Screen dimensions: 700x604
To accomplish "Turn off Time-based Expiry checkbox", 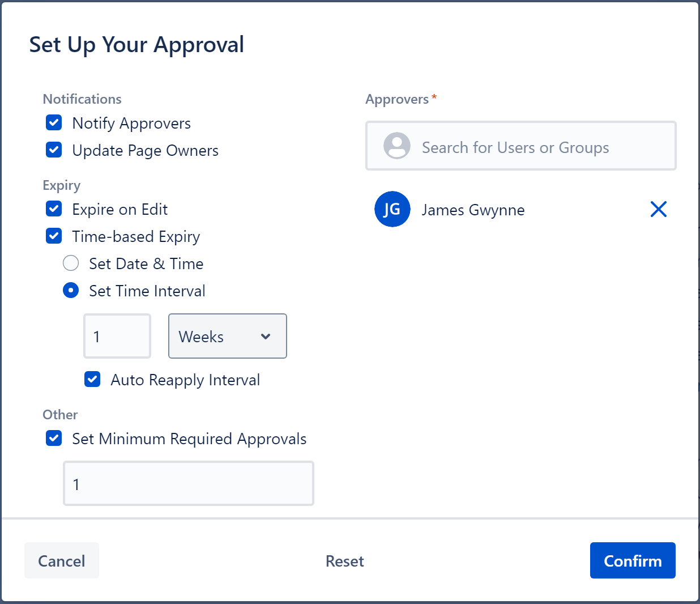I will pos(54,236).
